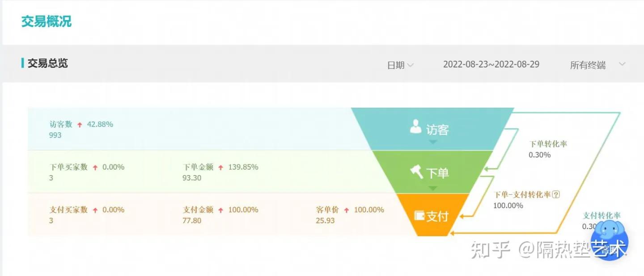Click the red up arrow beside 访客数
The width and height of the screenshot is (644, 276).
pyautogui.click(x=80, y=124)
